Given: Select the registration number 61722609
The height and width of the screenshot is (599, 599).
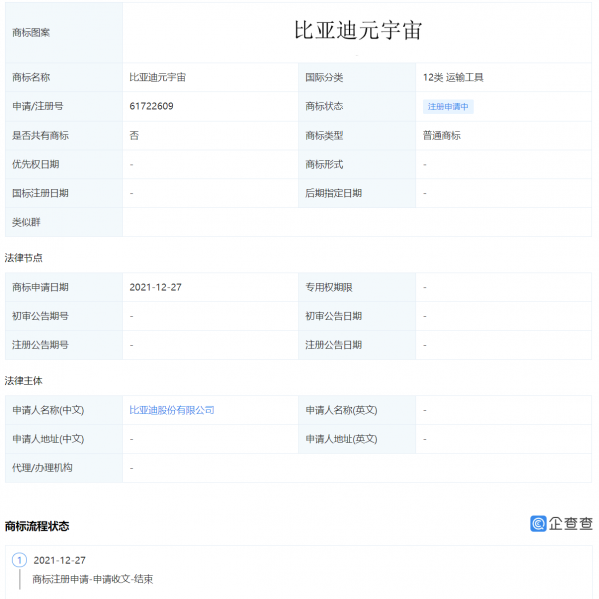Looking at the screenshot, I should pos(151,106).
